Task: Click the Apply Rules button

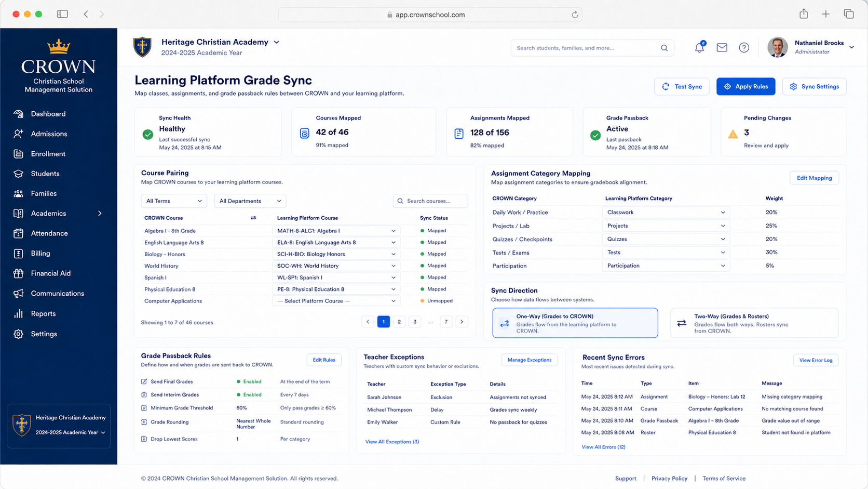Action: point(746,86)
